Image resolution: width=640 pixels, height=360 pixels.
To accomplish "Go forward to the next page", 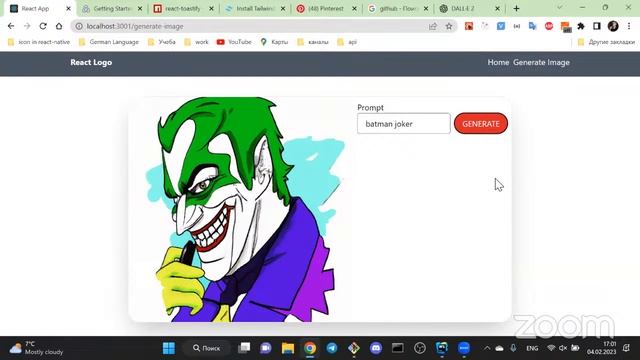I will click(x=27, y=26).
